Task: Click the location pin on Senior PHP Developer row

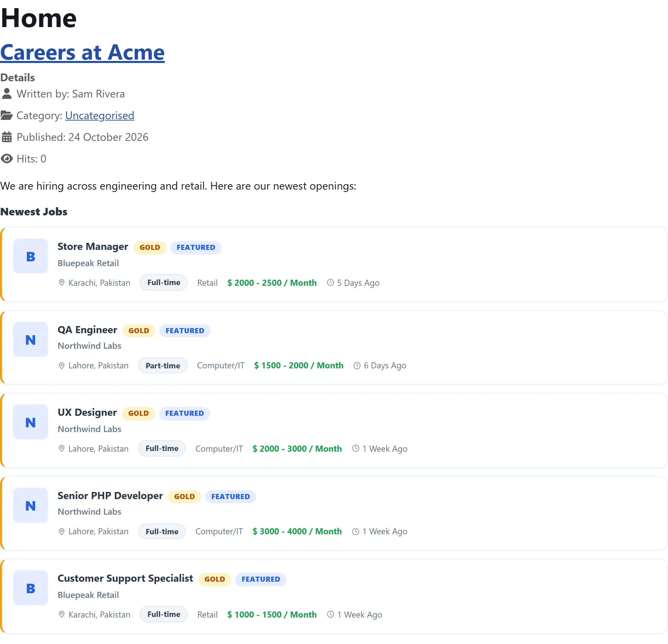Action: coord(62,532)
